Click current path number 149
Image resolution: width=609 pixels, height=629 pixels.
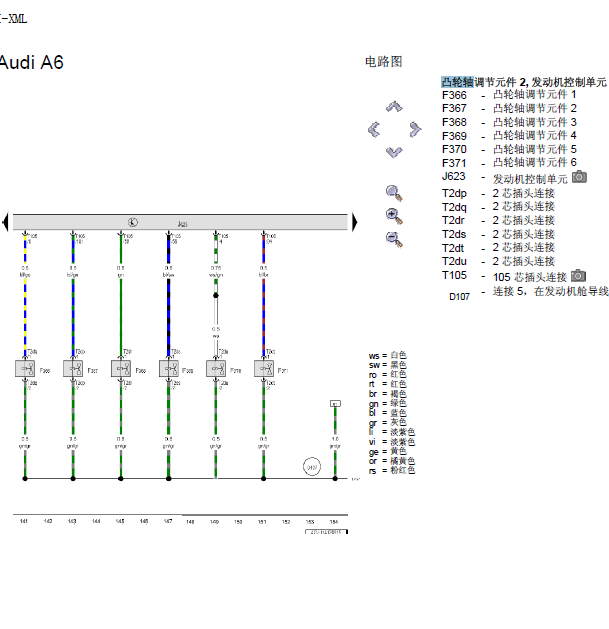pyautogui.click(x=215, y=521)
